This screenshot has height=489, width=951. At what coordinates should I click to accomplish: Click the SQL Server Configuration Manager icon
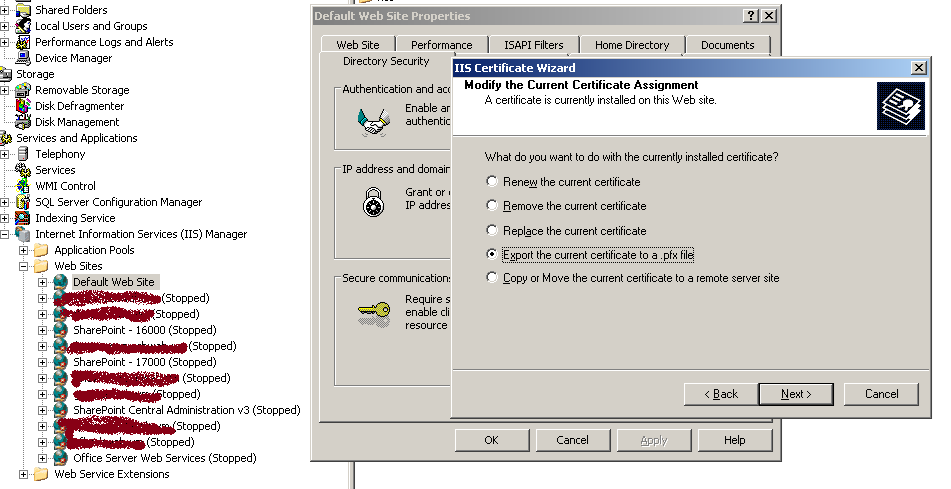tap(22, 202)
